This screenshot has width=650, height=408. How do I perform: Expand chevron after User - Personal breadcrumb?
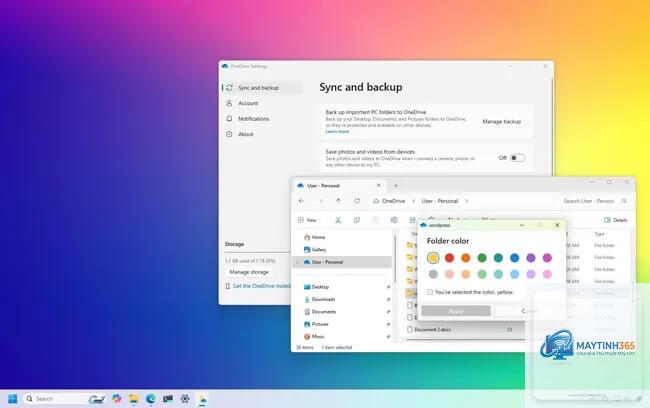pos(466,201)
